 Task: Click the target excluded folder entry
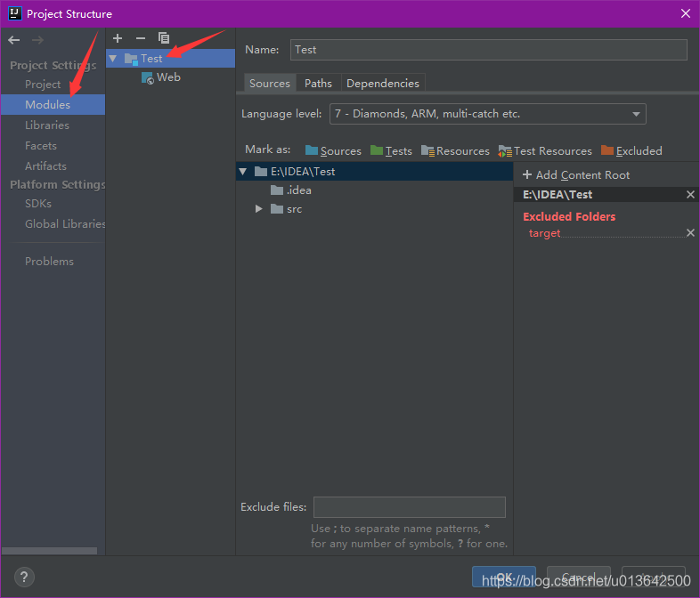tap(544, 233)
